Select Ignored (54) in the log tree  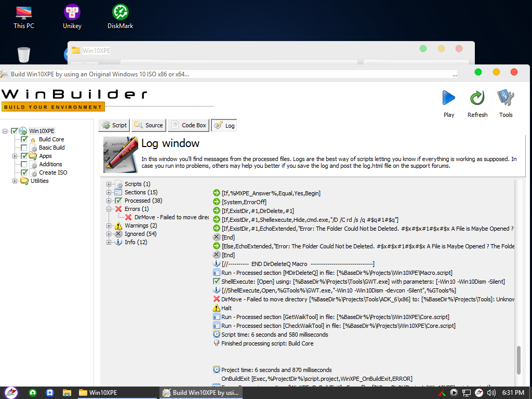(140, 234)
